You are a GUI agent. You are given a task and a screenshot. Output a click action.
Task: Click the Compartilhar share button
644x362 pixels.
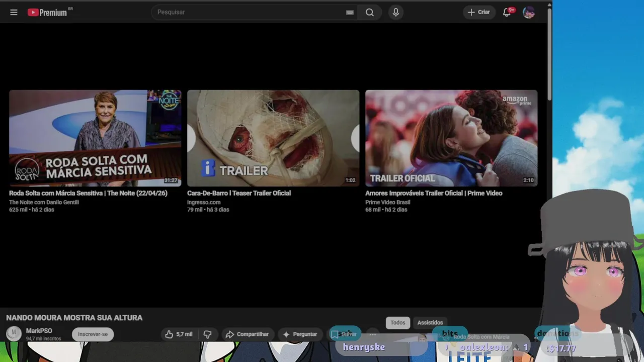(x=247, y=334)
